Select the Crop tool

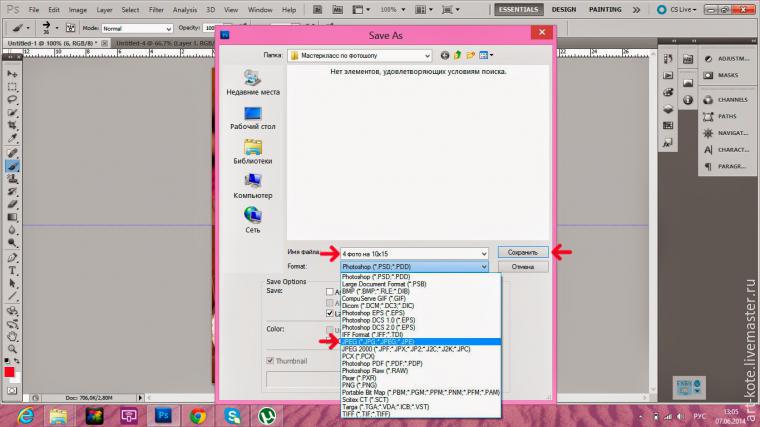point(12,126)
